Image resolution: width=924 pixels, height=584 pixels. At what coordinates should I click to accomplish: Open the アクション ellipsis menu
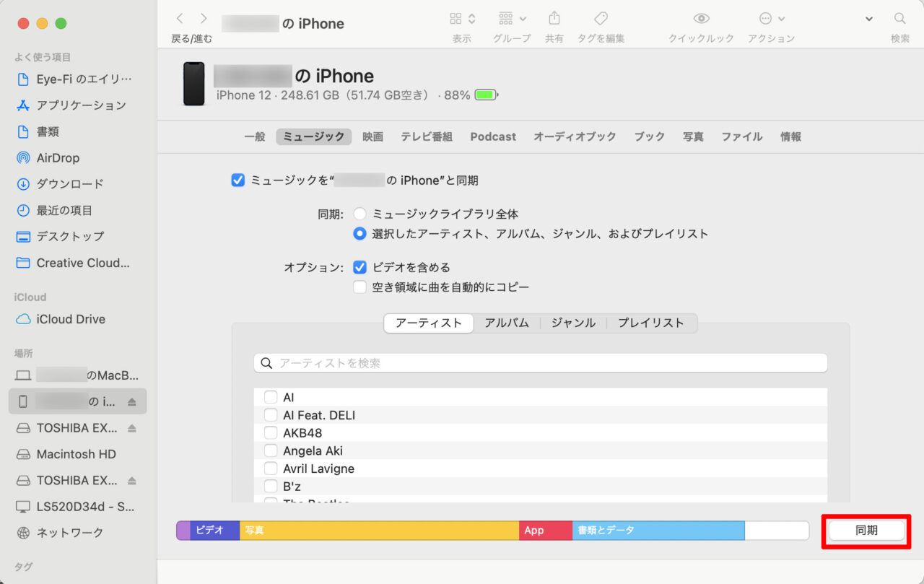coord(772,19)
